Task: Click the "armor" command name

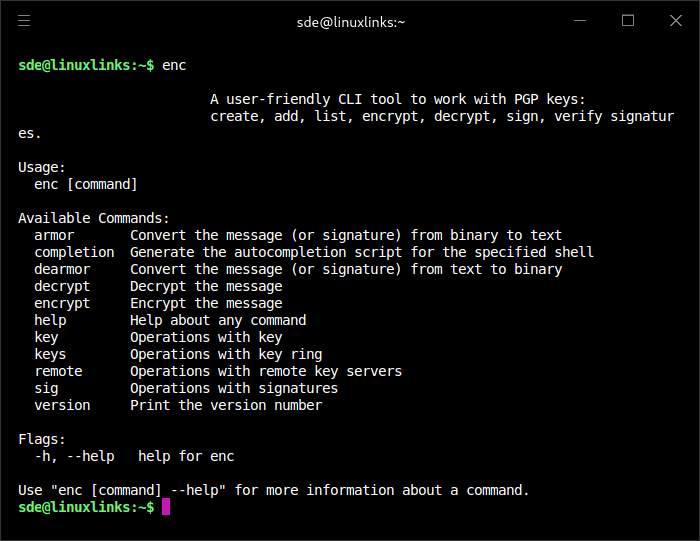Action: (54, 235)
